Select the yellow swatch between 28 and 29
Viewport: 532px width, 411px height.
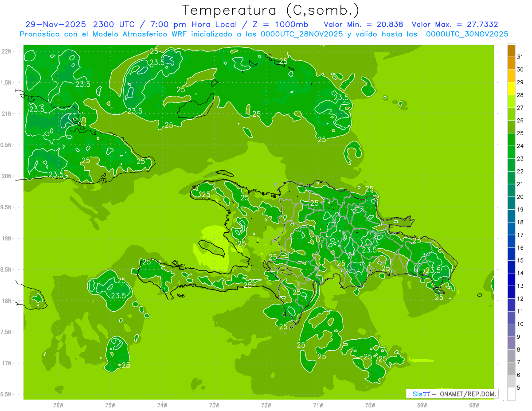click(511, 89)
